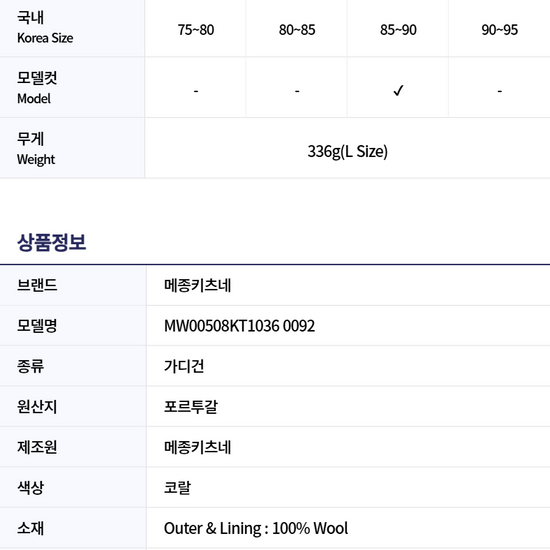The height and width of the screenshot is (550, 550).
Task: Click the model checkmark under 85~90
Action: tap(398, 91)
